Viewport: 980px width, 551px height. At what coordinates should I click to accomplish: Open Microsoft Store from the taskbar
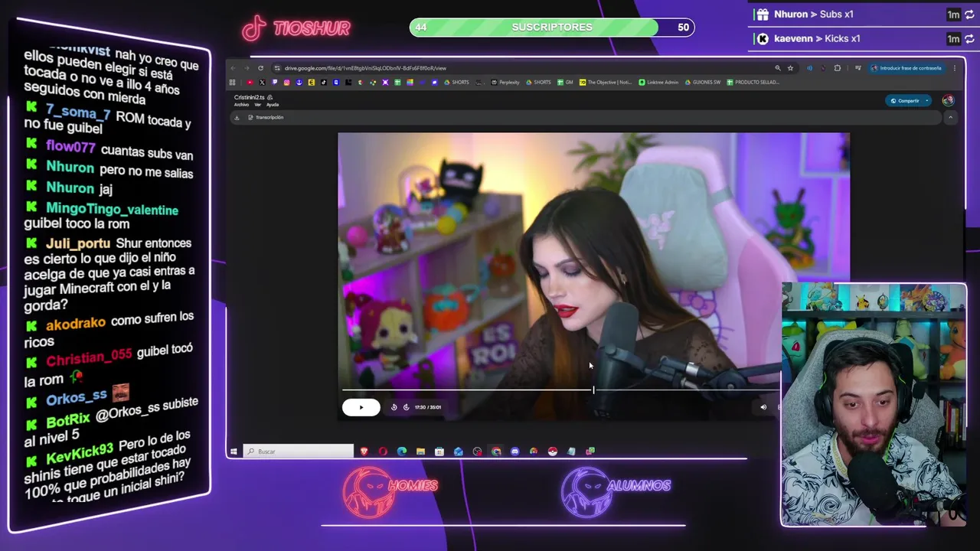tap(439, 452)
